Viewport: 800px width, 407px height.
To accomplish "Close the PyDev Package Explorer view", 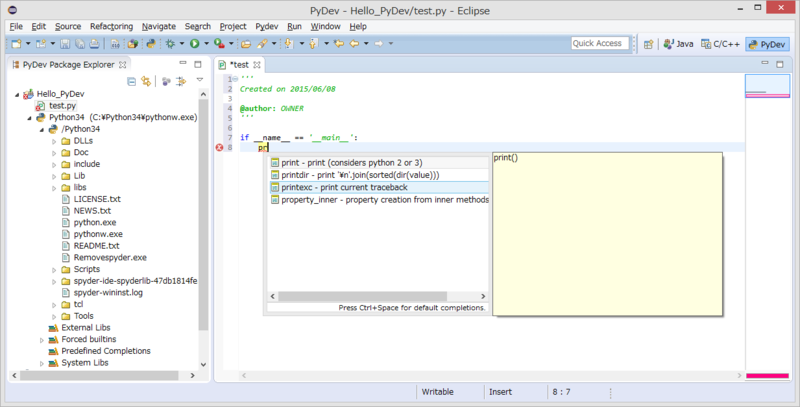I will pyautogui.click(x=122, y=65).
